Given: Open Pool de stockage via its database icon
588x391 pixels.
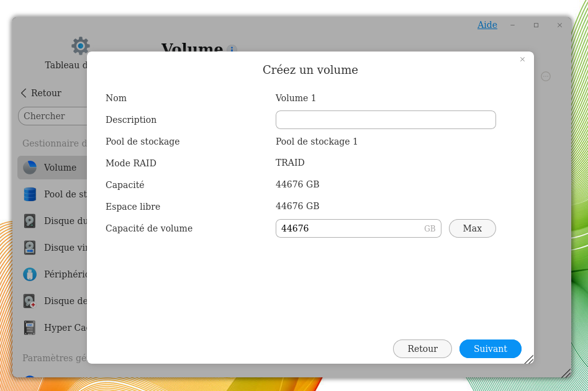Looking at the screenshot, I should [x=30, y=194].
